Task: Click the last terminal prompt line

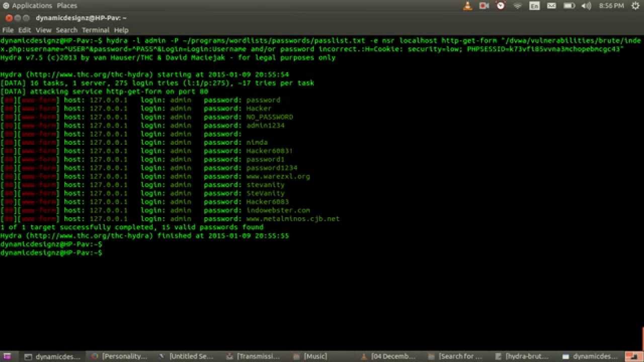Action: (x=51, y=253)
